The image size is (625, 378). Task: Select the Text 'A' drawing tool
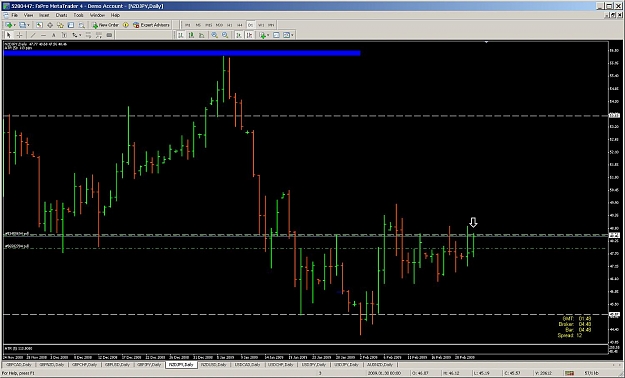pyautogui.click(x=54, y=35)
